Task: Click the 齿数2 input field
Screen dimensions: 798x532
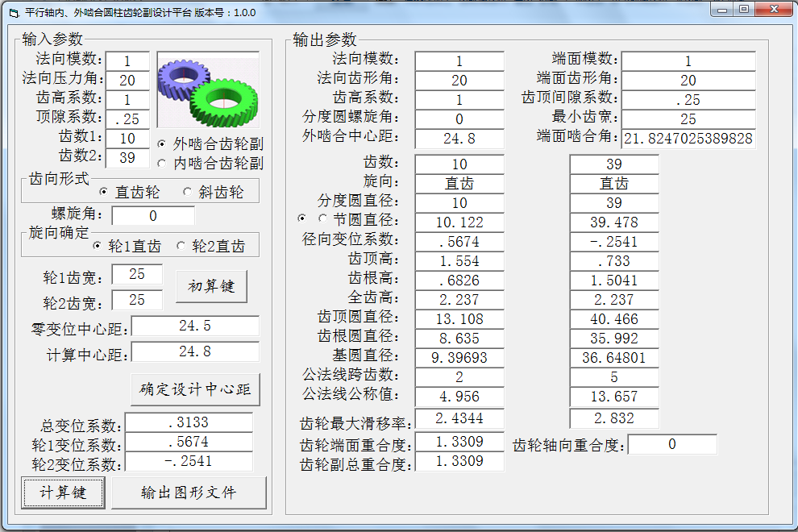Action: click(x=127, y=158)
